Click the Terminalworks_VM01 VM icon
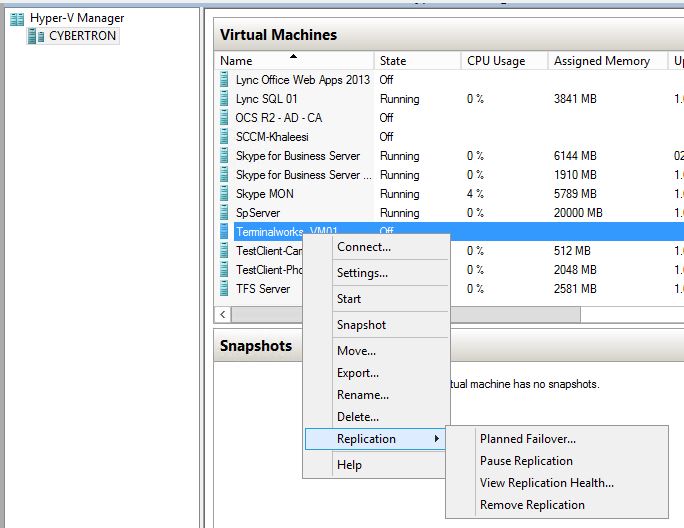This screenshot has height=528, width=684. 224,231
